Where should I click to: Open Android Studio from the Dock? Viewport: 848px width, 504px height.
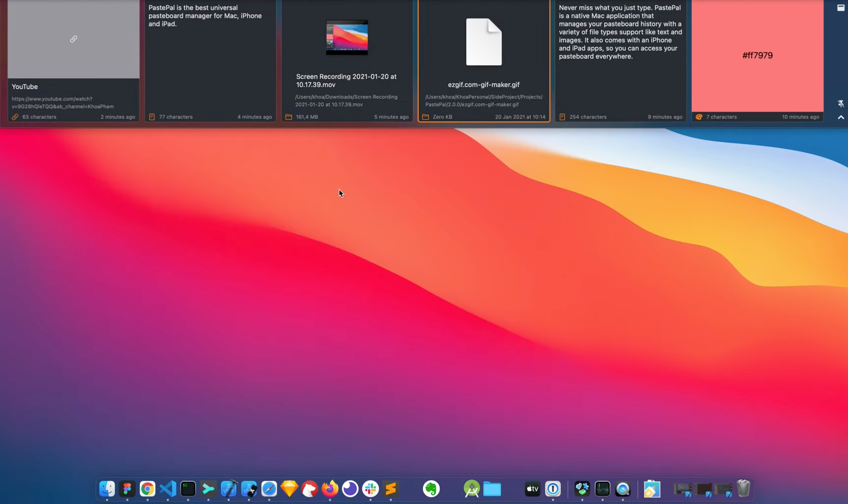(472, 489)
